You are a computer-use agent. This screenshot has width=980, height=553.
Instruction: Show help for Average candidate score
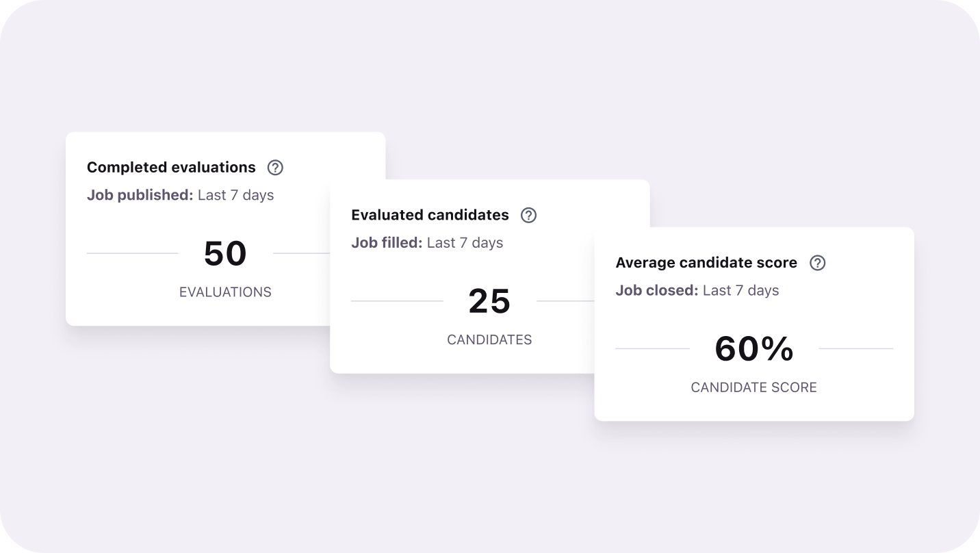tap(818, 263)
